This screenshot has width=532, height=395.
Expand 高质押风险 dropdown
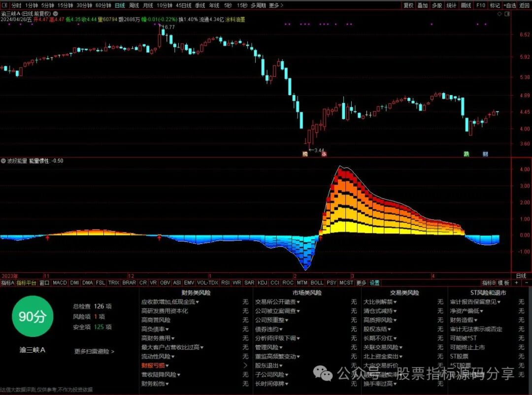tap(380, 320)
